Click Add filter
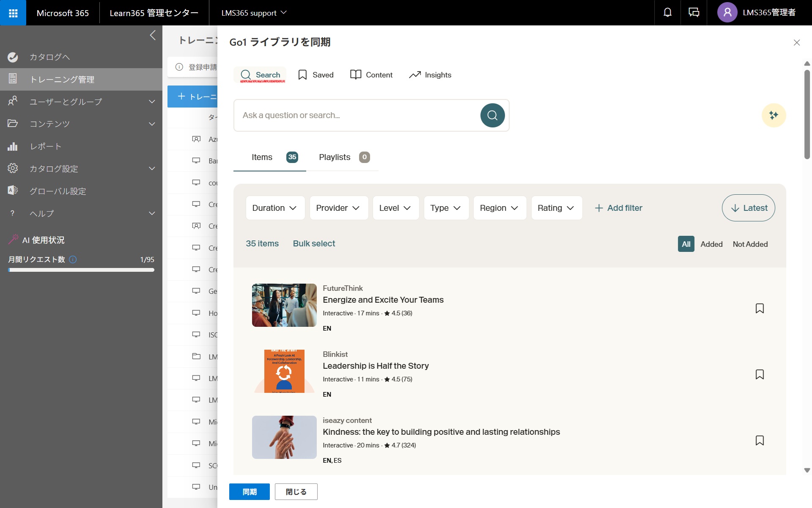This screenshot has height=508, width=812. 618,208
